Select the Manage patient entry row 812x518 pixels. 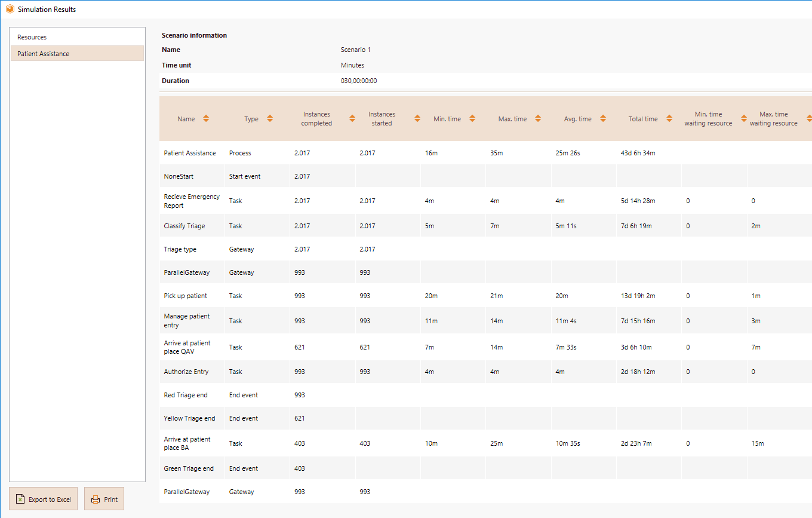point(485,321)
